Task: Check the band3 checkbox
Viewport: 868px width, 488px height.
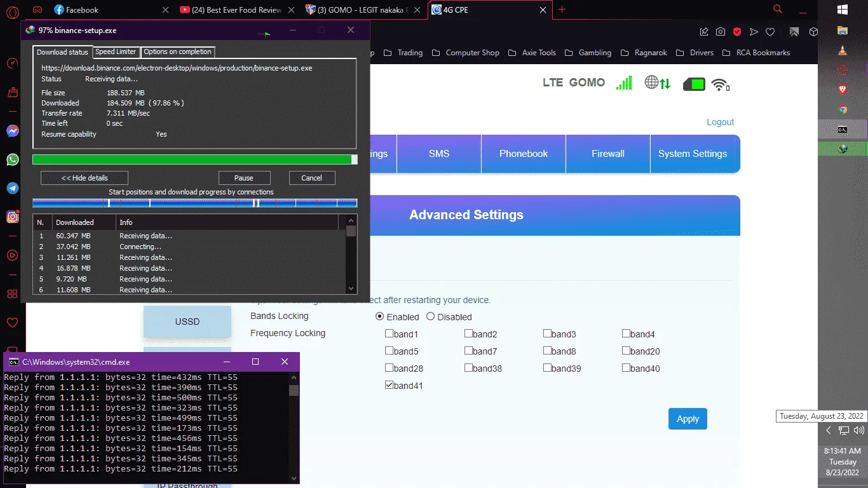Action: [x=547, y=333]
